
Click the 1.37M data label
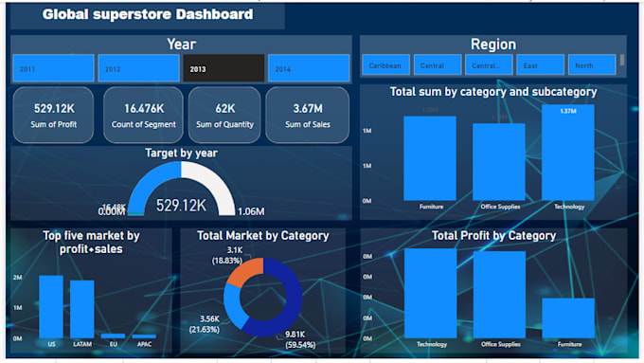[568, 111]
